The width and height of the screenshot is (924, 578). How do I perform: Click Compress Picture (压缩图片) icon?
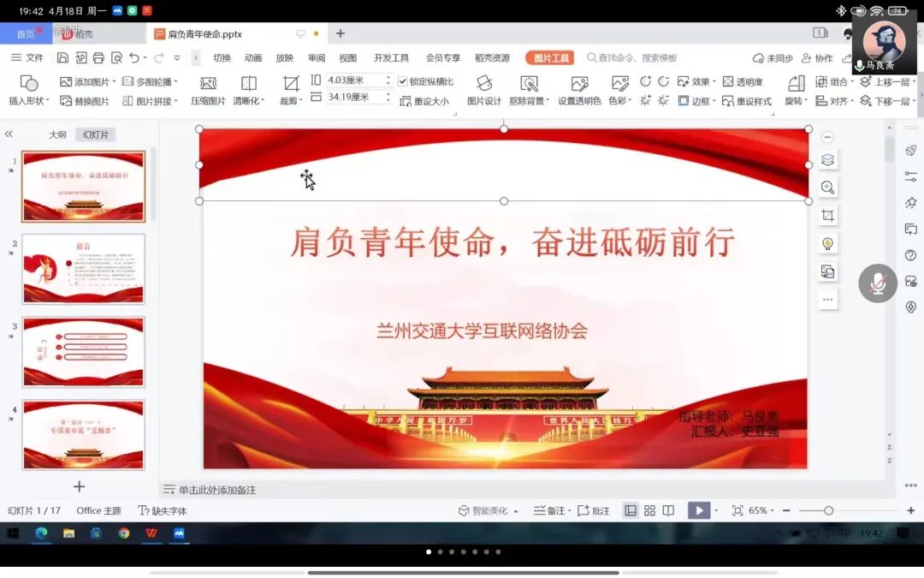coord(208,90)
